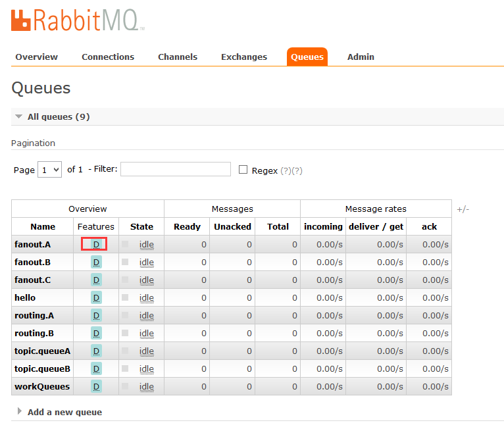Sort by the State column header
Viewport: 504px width, 427px height.
click(x=141, y=226)
